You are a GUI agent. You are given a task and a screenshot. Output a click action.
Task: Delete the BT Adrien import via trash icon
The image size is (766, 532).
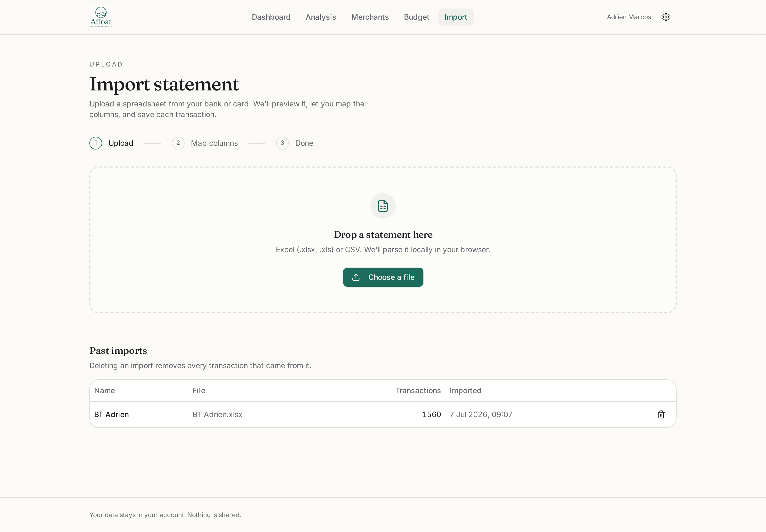coord(661,414)
